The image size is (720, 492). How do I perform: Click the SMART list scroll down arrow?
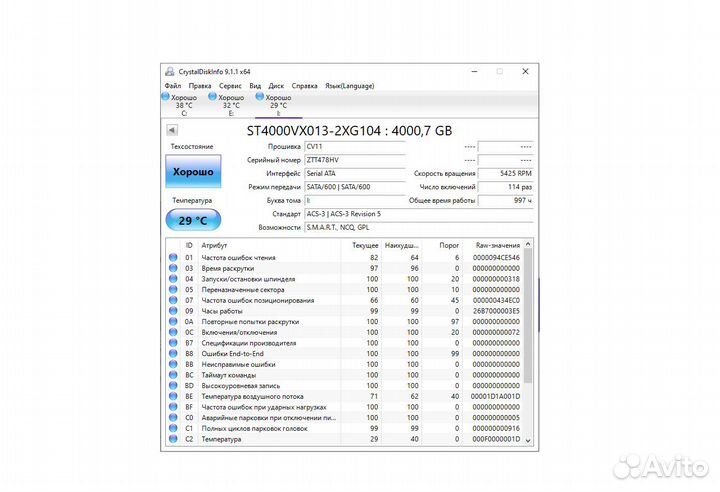pos(528,440)
